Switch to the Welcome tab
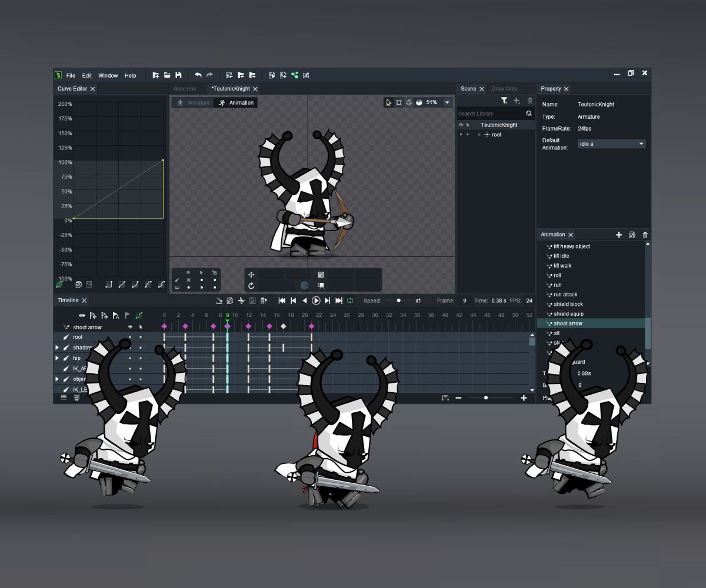This screenshot has height=588, width=706. [185, 89]
